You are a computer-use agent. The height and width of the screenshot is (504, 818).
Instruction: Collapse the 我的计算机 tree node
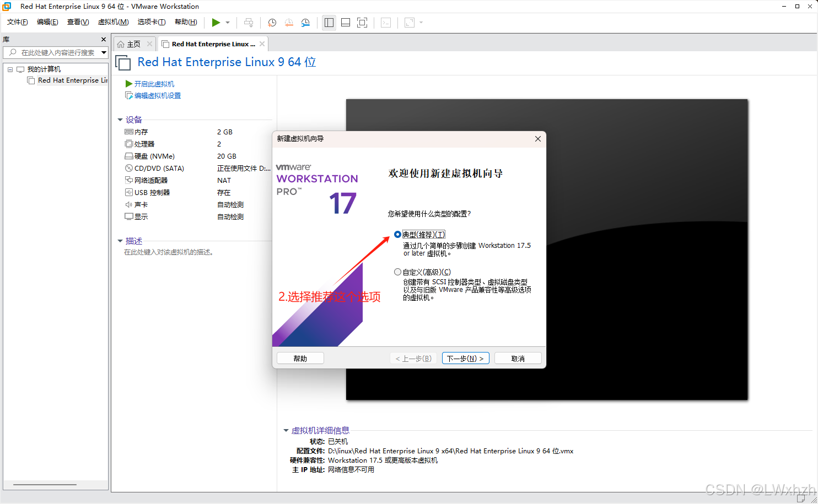[x=10, y=69]
